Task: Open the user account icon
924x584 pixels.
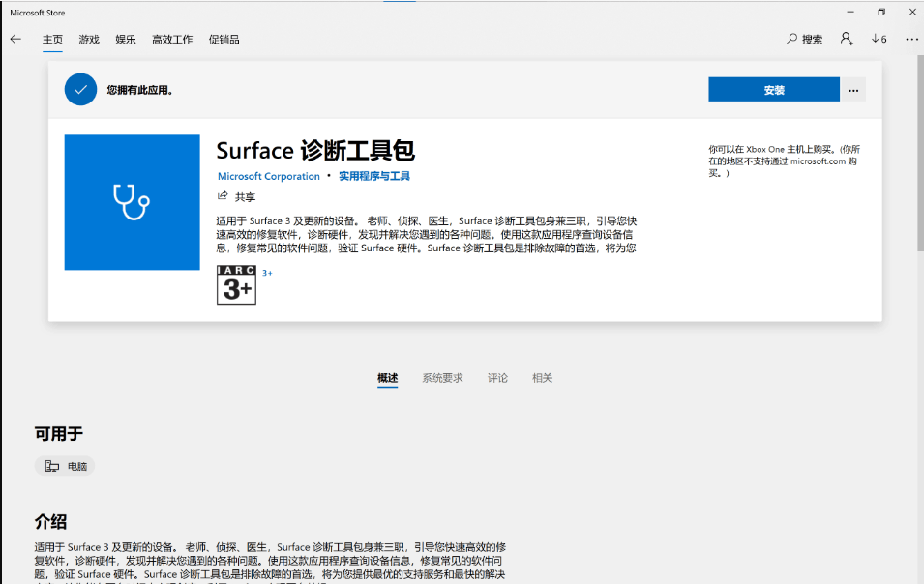Action: [x=847, y=39]
